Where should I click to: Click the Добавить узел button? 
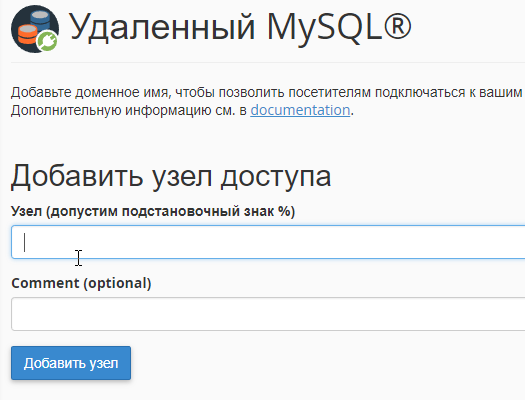[x=71, y=363]
